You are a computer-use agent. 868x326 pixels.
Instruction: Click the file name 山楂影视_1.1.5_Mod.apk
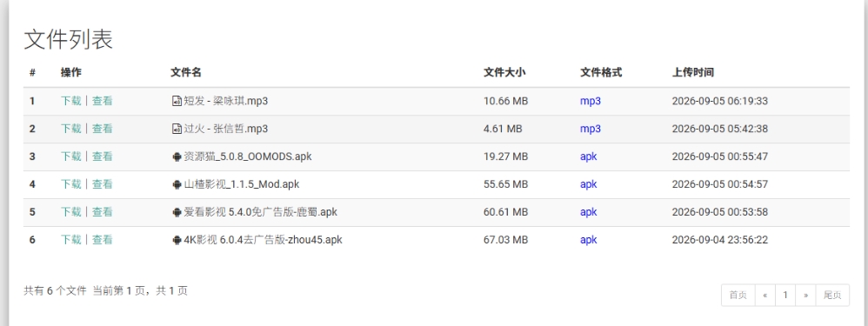click(x=242, y=183)
